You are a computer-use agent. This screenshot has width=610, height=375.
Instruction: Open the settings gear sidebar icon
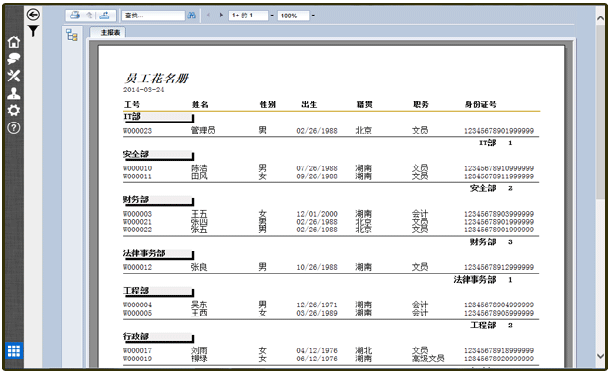pos(14,110)
